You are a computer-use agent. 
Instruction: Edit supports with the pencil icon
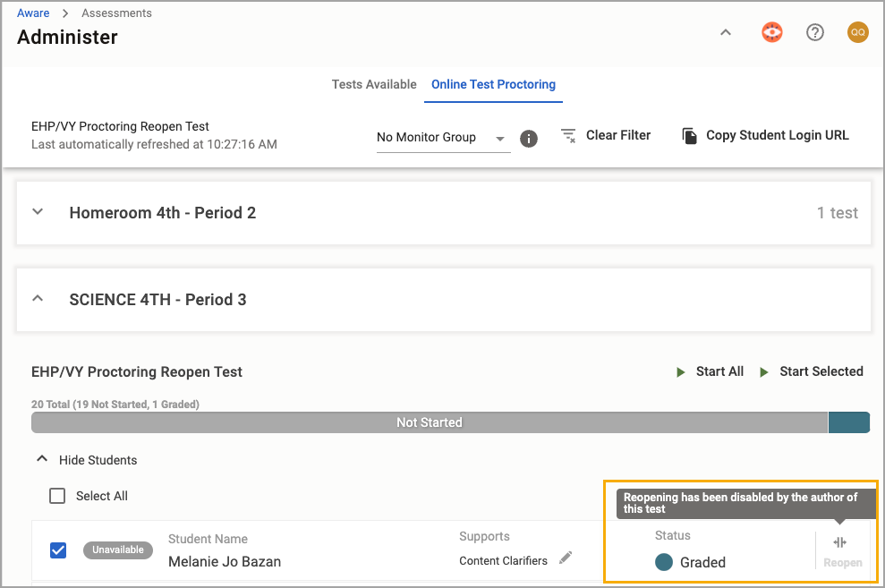click(x=566, y=558)
